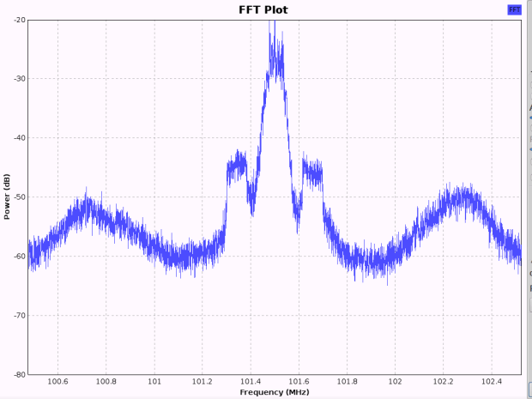Click the -80 power tick label
This screenshot has height=399, width=532.
pos(20,375)
